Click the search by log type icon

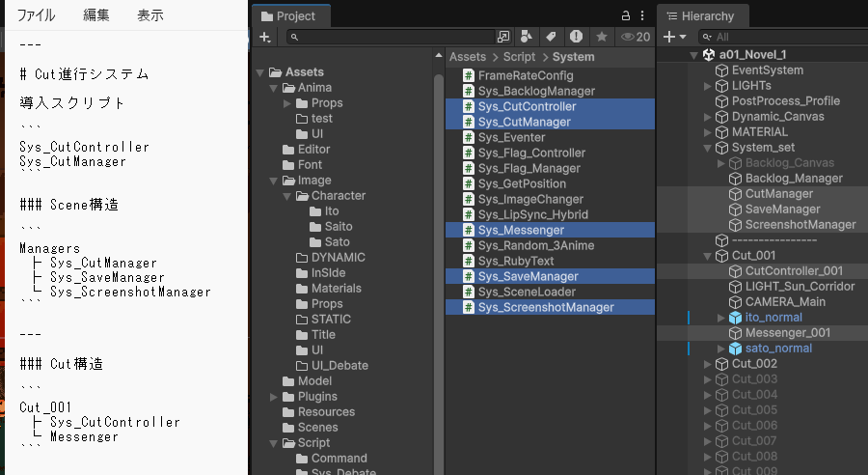576,37
